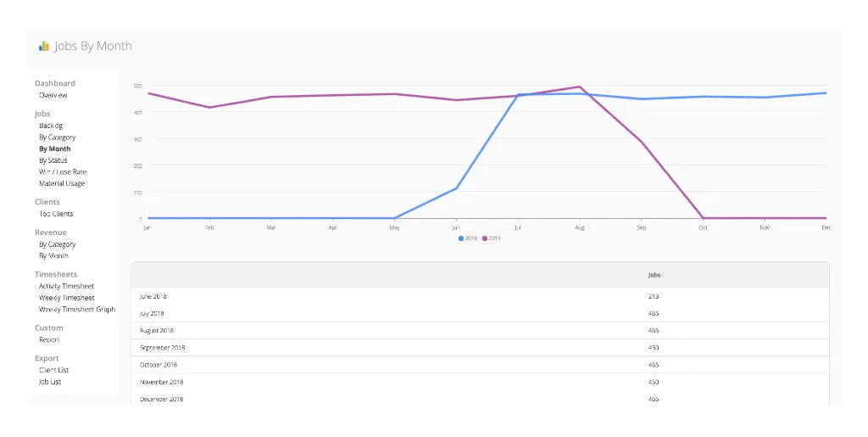Screen dimensions: 868x437
Task: Open the Dashboard Overview page
Action: coord(53,95)
